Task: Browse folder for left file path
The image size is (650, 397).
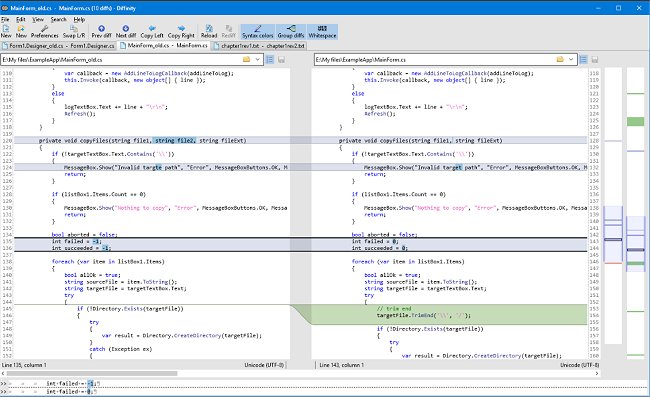Action: pos(246,60)
